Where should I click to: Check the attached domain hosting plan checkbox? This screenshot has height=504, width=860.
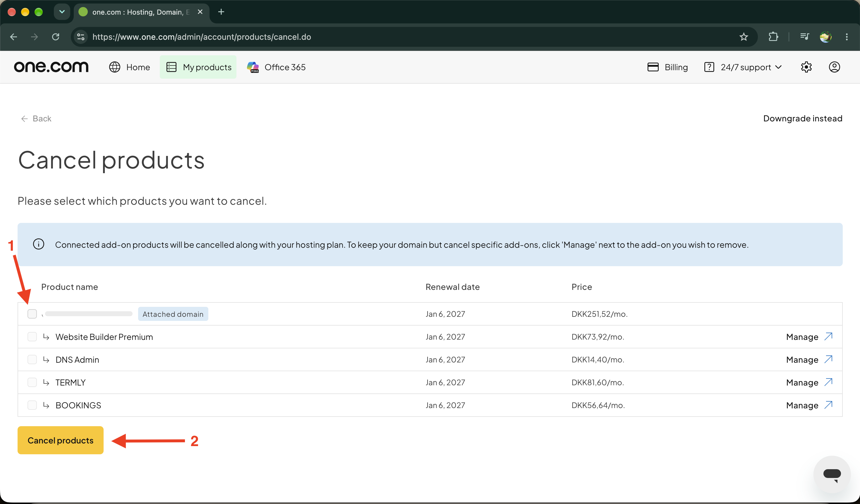(32, 314)
